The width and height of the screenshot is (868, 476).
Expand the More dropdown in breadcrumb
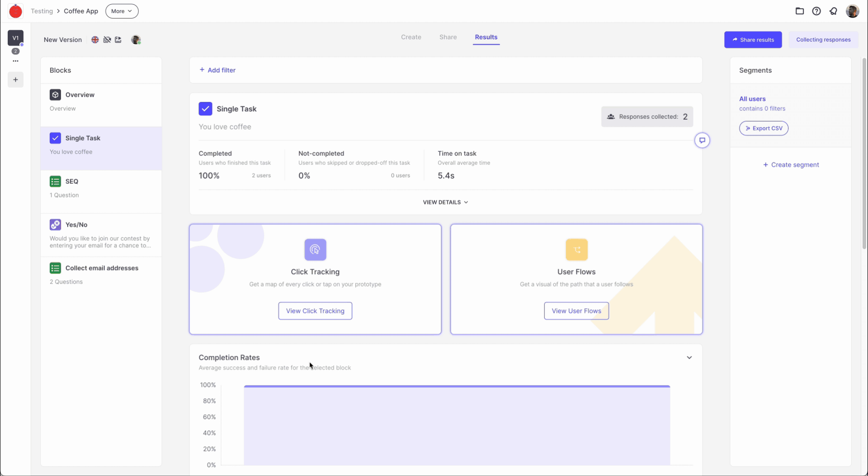(121, 11)
